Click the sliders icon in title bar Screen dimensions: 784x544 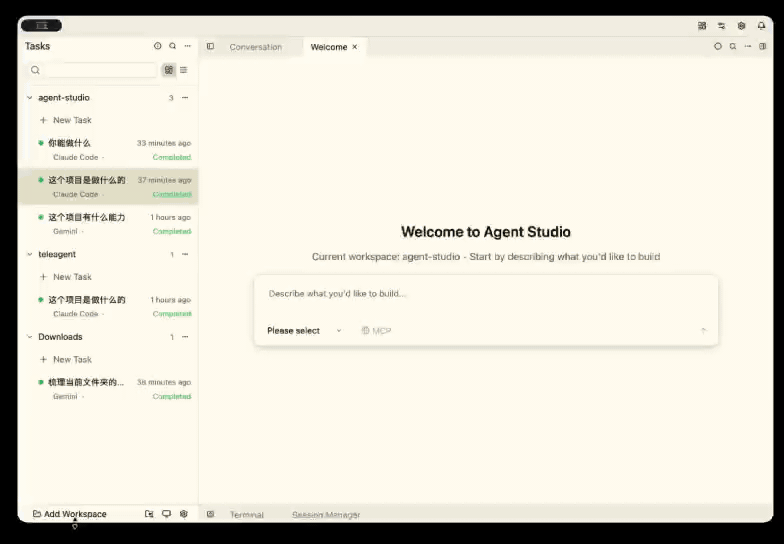click(722, 26)
